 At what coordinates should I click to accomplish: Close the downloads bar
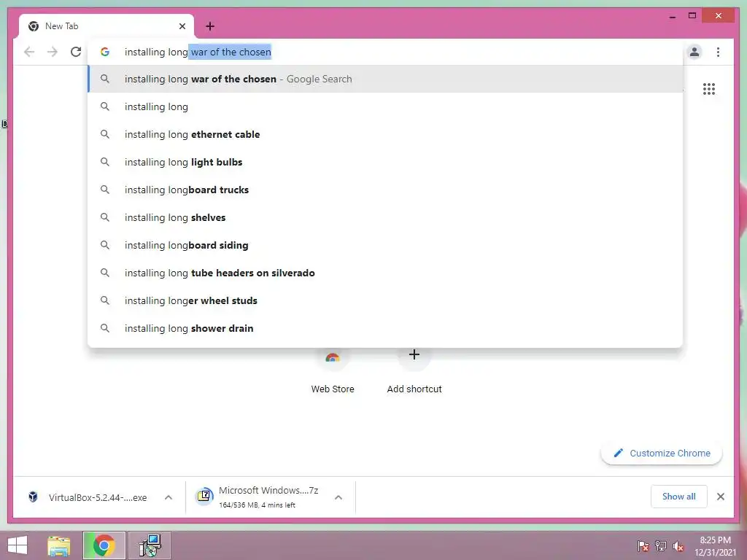coord(720,497)
